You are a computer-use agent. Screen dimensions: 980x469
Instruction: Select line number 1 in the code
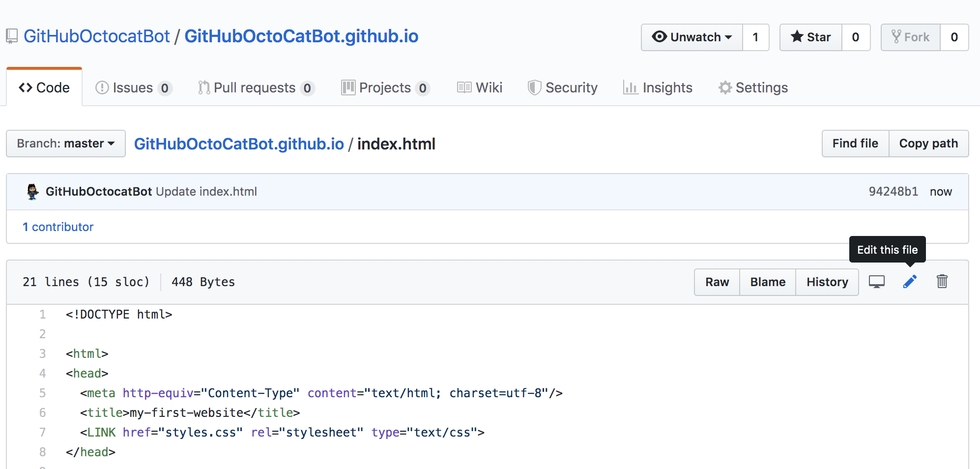click(43, 315)
